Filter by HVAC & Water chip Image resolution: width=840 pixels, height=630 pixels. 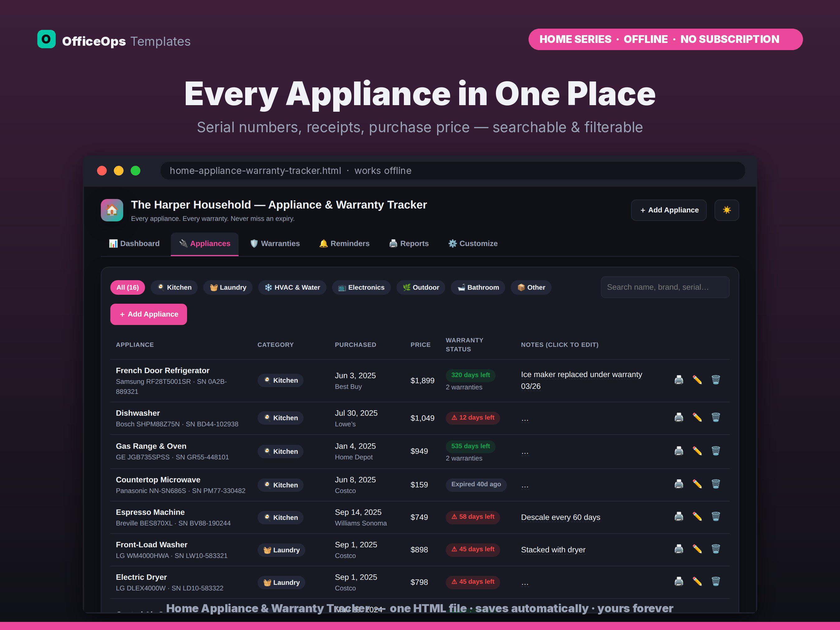[x=292, y=287]
